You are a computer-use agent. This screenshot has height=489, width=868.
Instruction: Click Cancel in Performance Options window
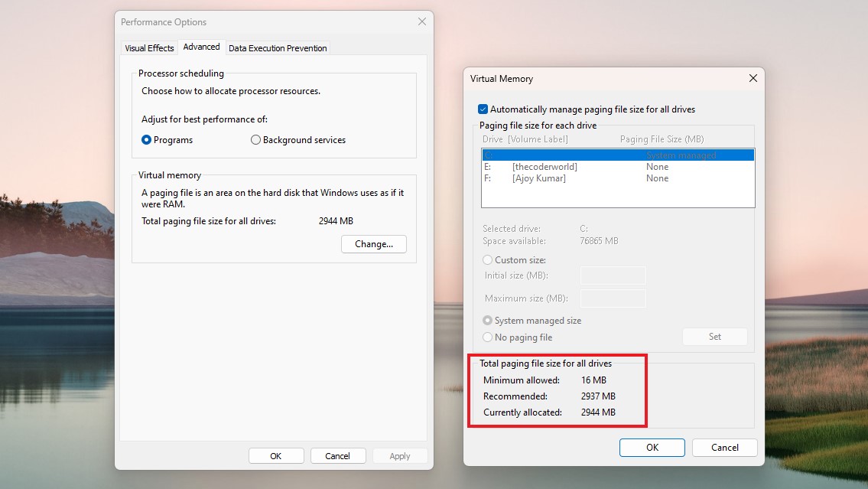coord(338,456)
